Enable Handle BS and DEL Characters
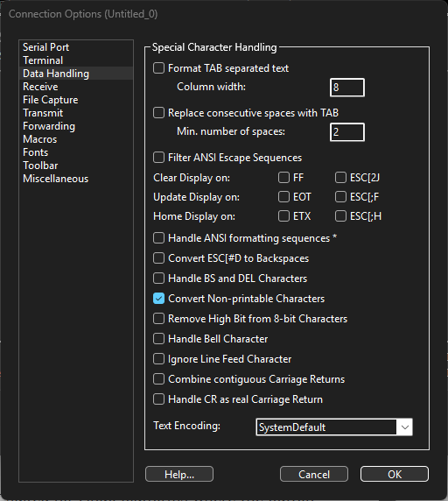The image size is (448, 501). point(158,279)
